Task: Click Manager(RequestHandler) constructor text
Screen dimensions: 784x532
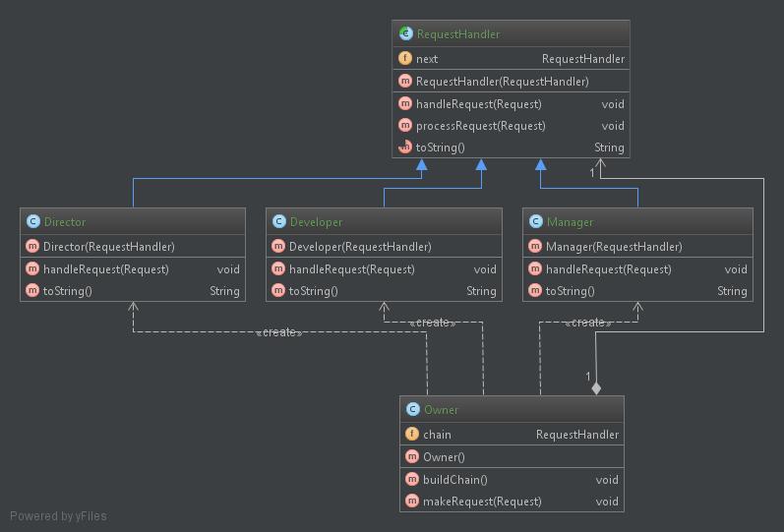Action: pos(614,247)
